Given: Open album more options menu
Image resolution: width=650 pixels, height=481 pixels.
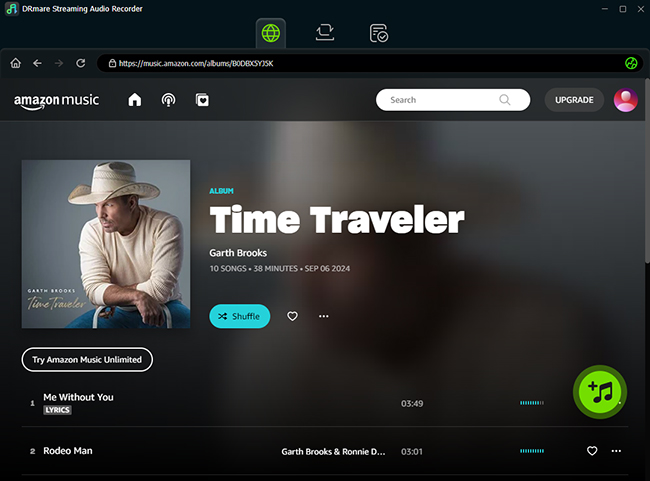Looking at the screenshot, I should click(324, 316).
